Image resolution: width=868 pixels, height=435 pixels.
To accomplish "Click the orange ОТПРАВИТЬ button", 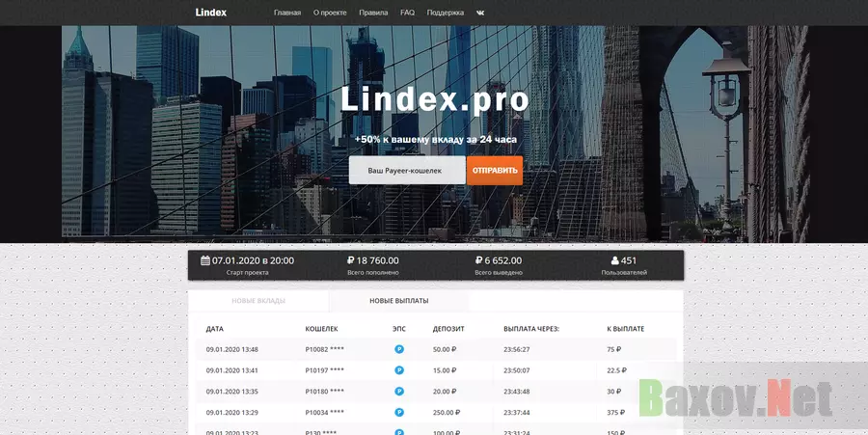I will (495, 170).
